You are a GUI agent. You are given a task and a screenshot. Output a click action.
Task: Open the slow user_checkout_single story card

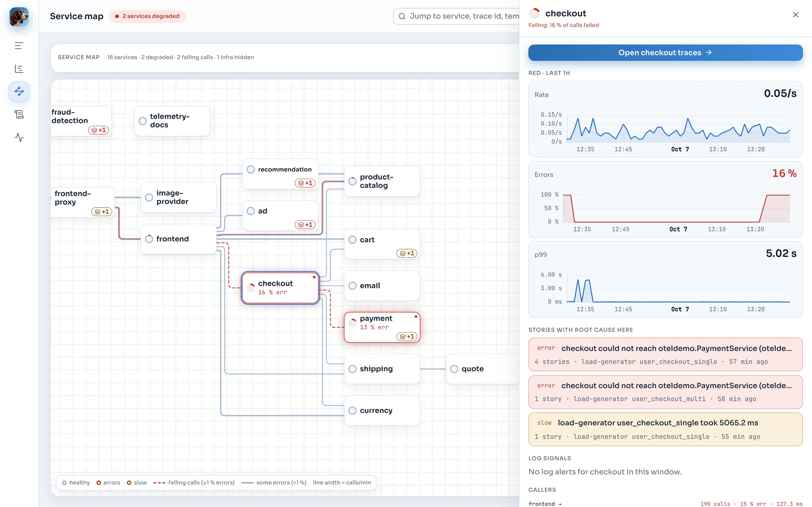tap(665, 429)
